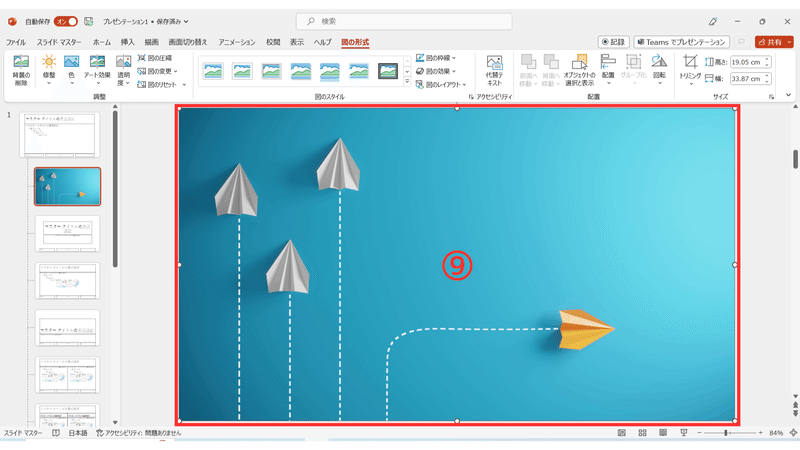Viewport: 800px width, 450px height.
Task: Click the zoom out minus button
Action: (x=699, y=433)
